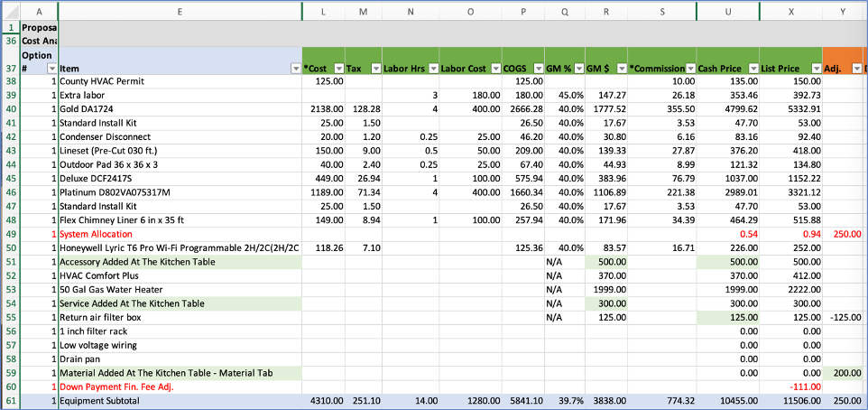
Task: Click the County HVAC Permit cell
Action: pos(180,81)
